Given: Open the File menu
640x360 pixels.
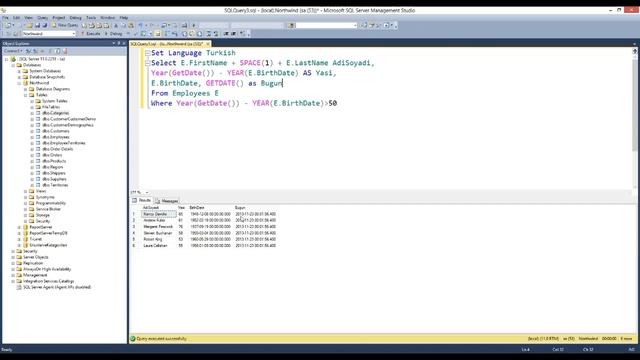Looking at the screenshot, I should (x=5, y=18).
